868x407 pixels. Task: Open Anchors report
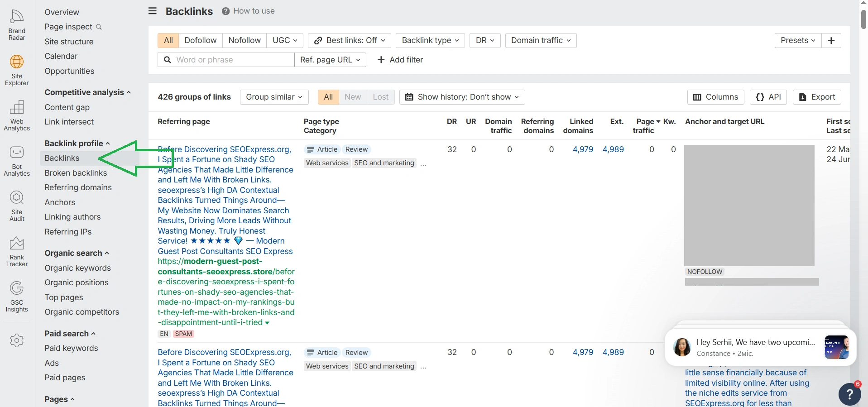[60, 202]
